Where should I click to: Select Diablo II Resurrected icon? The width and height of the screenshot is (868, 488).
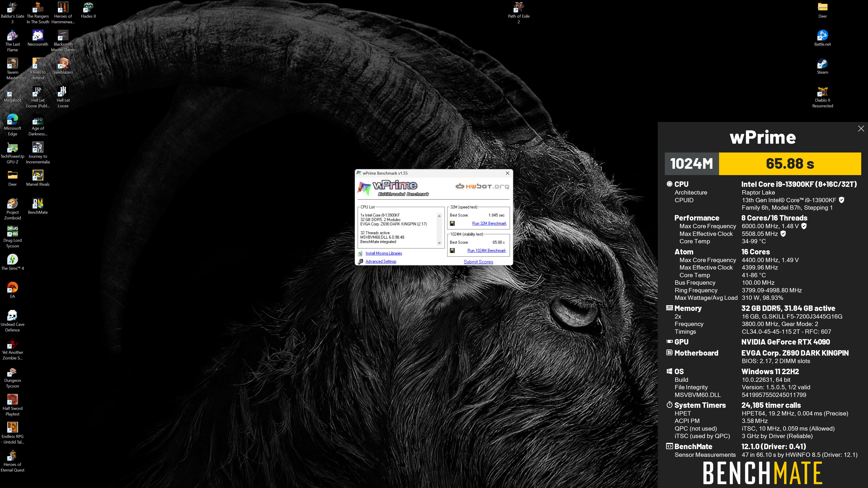(x=823, y=97)
